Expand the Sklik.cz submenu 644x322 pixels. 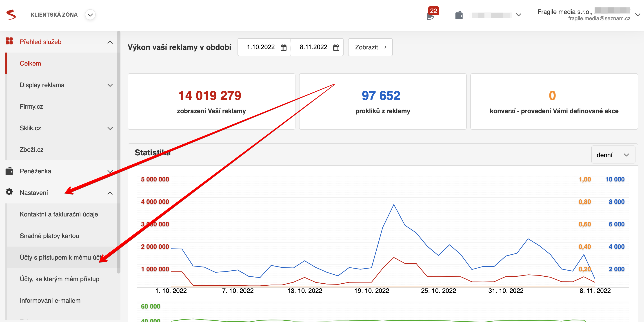tap(110, 128)
